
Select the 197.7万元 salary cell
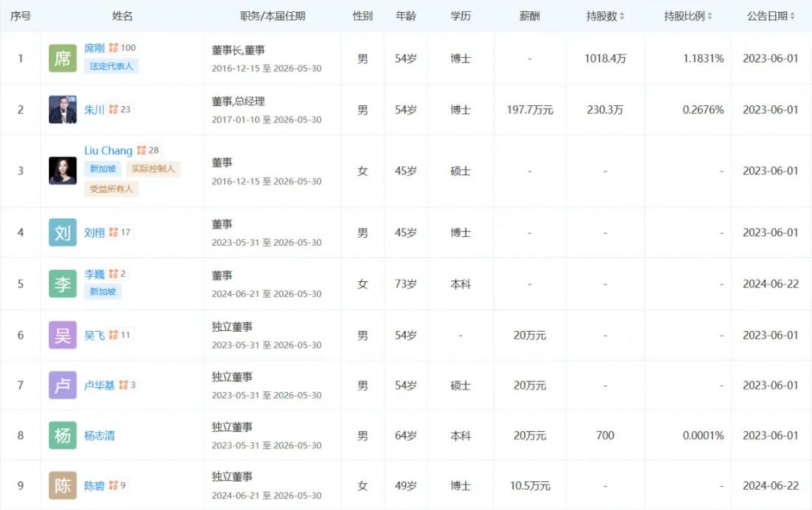coord(530,110)
